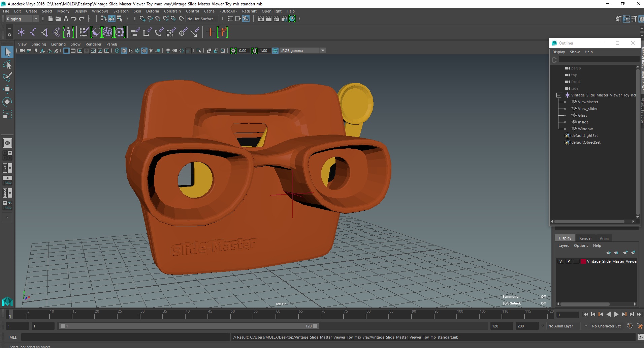Click the Lattice deformer shelf icon

107,32
